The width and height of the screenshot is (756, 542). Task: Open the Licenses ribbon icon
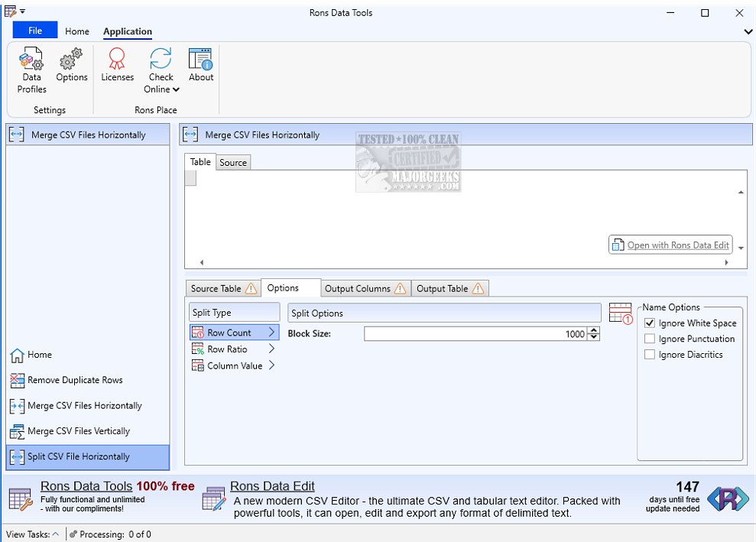[117, 59]
